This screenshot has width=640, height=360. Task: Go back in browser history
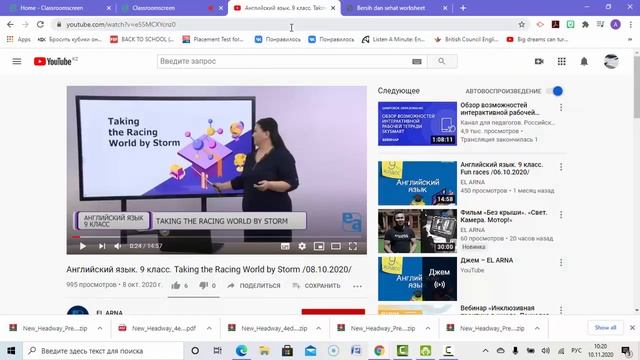10,24
